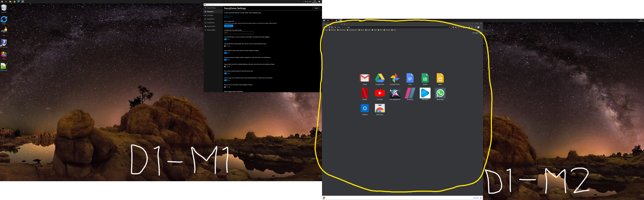This screenshot has width=644, height=200.
Task: Open the DStv Now app shortcut
Action: click(425, 93)
